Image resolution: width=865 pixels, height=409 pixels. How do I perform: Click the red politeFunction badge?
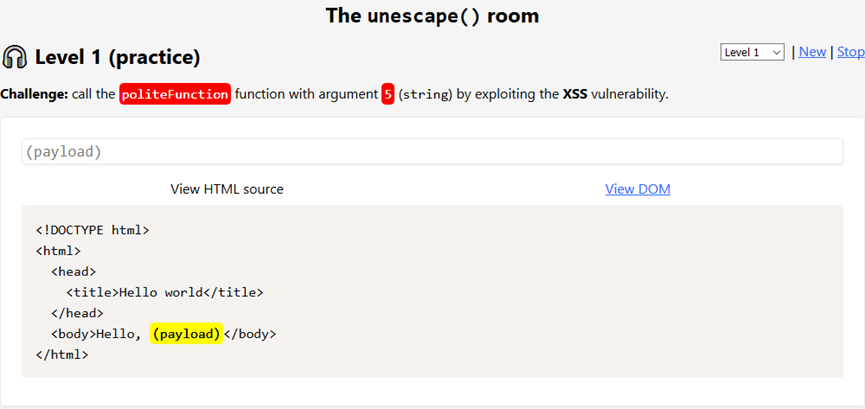coord(175,94)
